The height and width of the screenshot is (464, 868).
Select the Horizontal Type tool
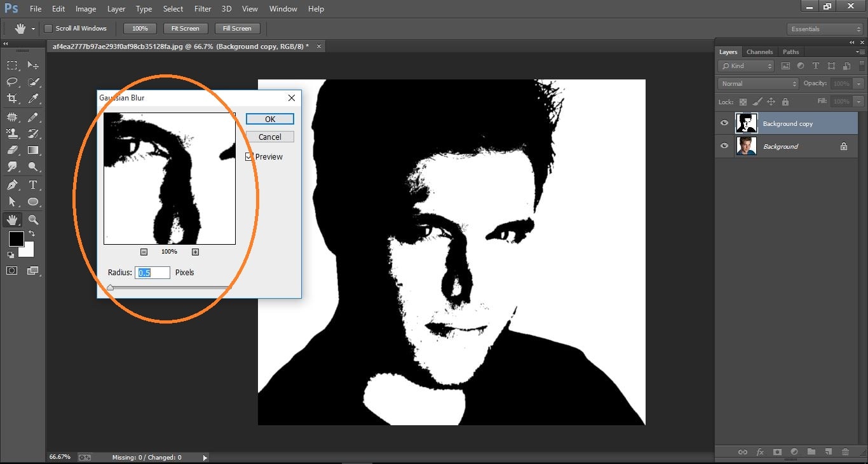click(33, 185)
